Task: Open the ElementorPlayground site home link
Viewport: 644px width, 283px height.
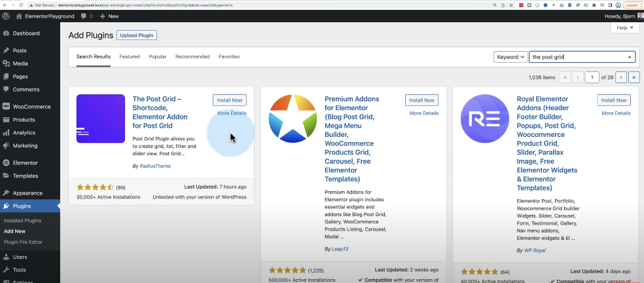Action: click(45, 16)
